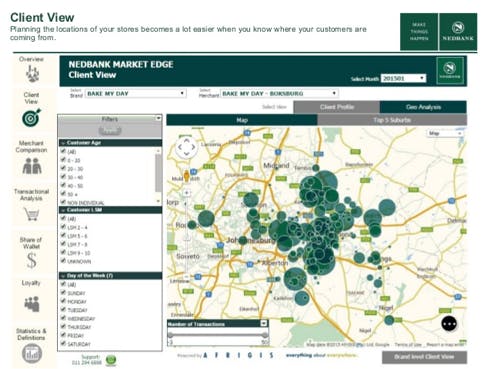Image resolution: width=491 pixels, height=369 pixels.
Task: Open the Overview section icon
Action: pyautogui.click(x=32, y=74)
